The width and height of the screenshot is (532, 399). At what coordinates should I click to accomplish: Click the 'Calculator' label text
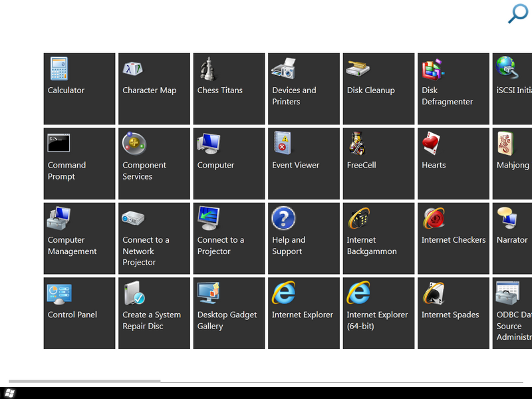click(x=66, y=90)
